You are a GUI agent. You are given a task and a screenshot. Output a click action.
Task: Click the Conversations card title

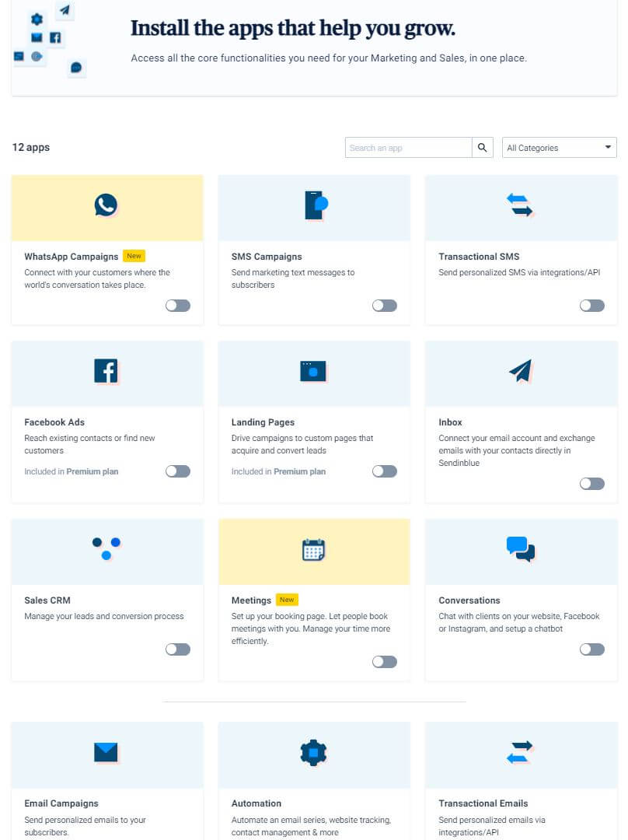pyautogui.click(x=469, y=600)
